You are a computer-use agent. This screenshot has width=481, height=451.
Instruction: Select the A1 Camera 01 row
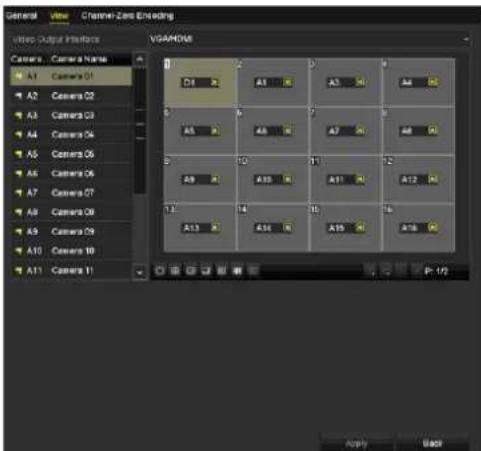[x=71, y=76]
